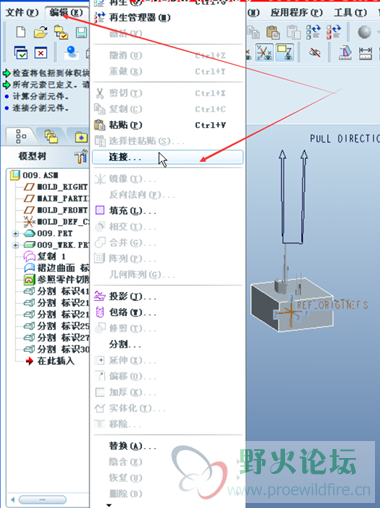Select the MOLD_FRONT datum plane

pyautogui.click(x=56, y=210)
